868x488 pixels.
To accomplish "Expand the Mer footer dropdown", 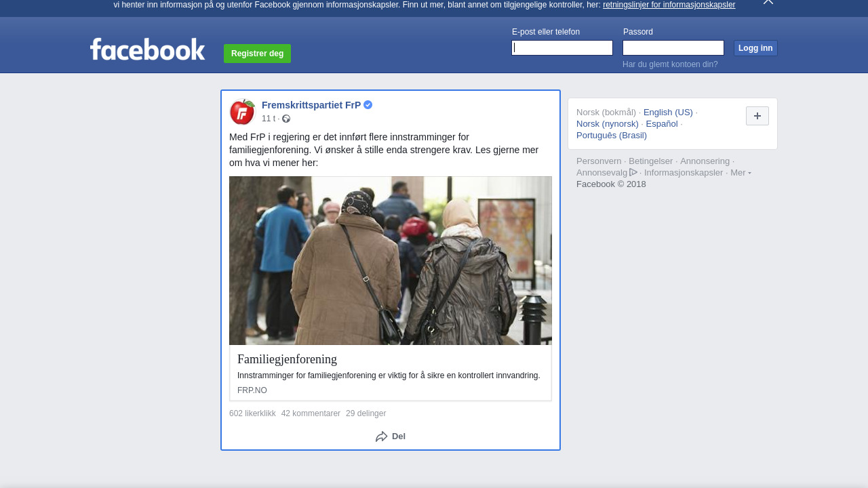I will pos(741,173).
